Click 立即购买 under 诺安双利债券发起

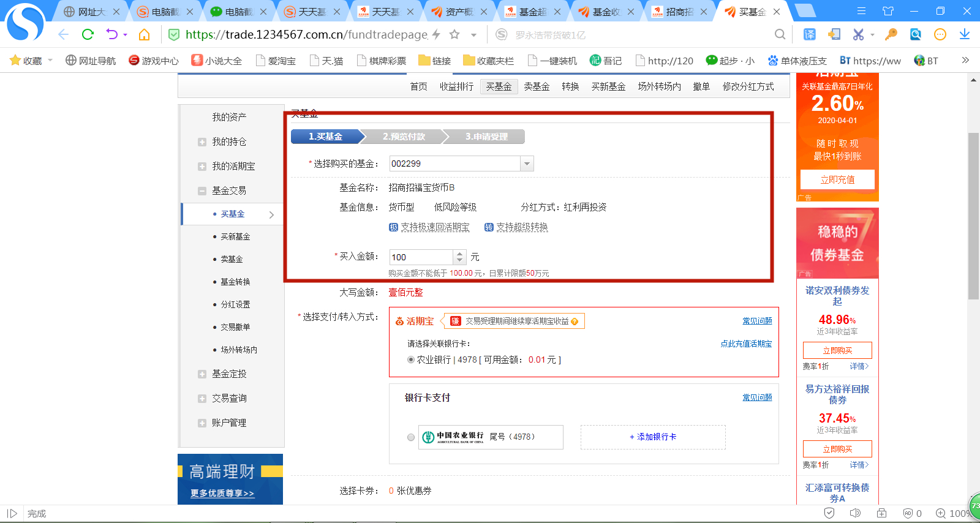pos(837,350)
